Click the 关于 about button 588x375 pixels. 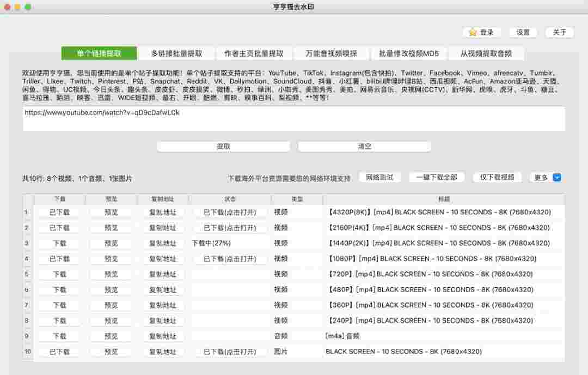pos(559,32)
